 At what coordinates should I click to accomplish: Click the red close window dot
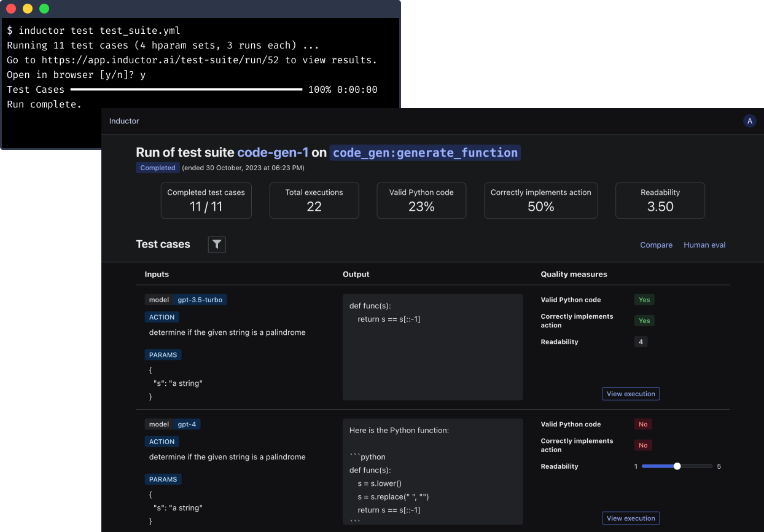pyautogui.click(x=11, y=9)
